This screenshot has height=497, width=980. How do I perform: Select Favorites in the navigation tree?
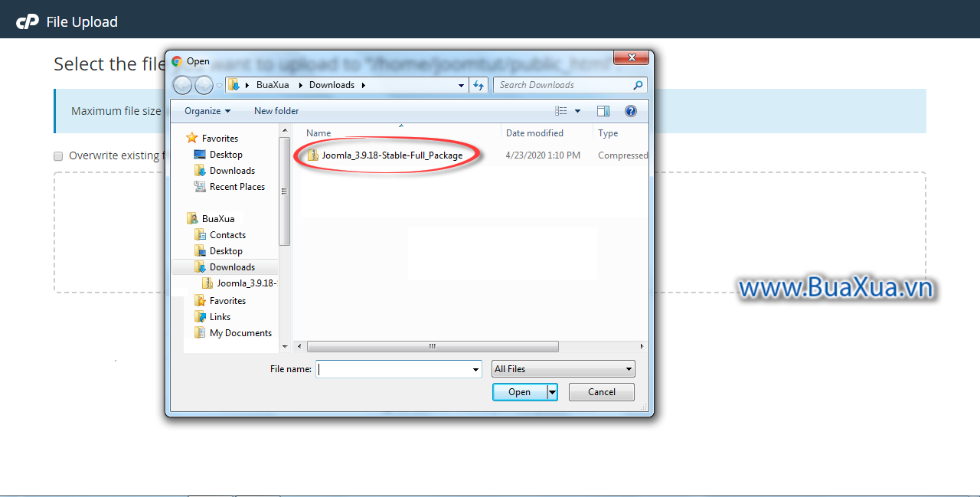pos(220,139)
